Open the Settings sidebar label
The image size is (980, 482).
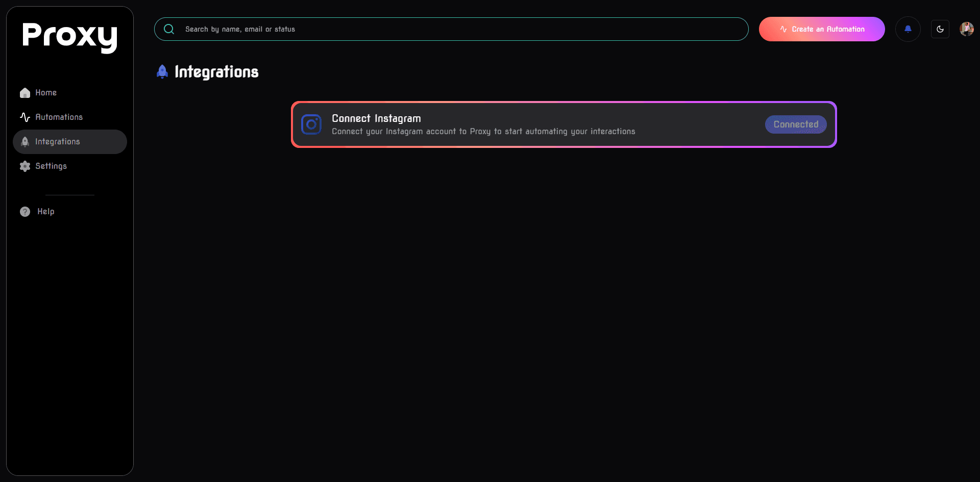point(51,166)
